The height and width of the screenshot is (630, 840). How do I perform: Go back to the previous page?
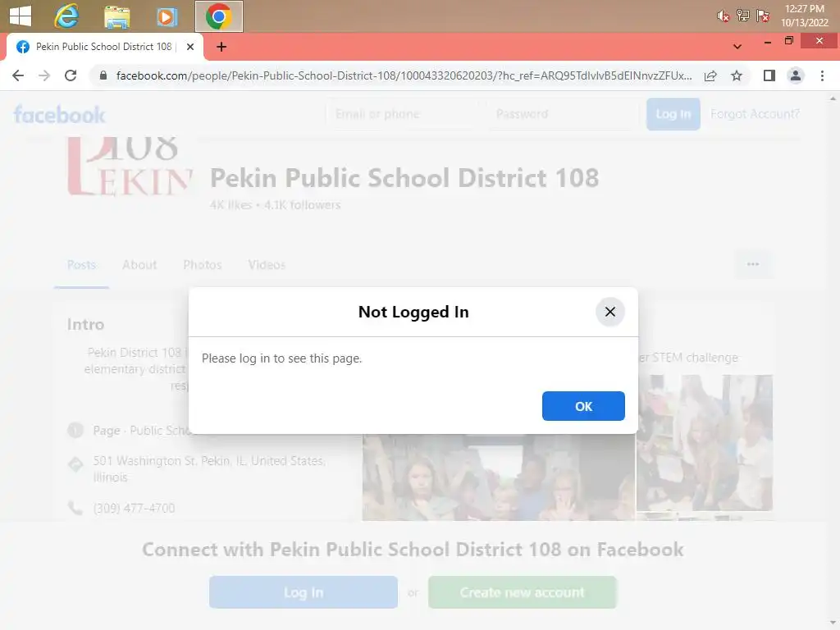(18, 75)
